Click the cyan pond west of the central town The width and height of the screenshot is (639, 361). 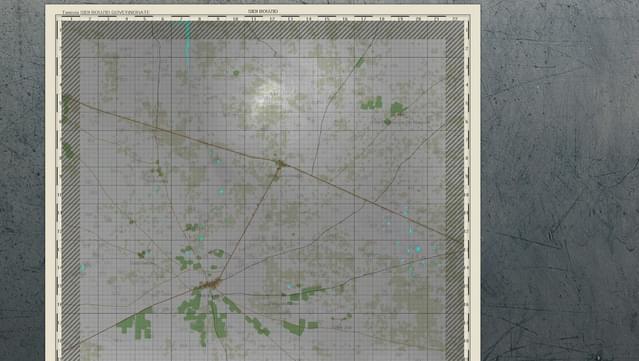tap(217, 161)
